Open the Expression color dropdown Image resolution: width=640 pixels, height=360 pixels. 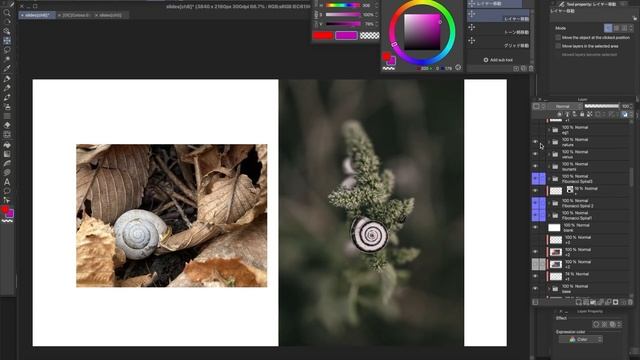[581, 340]
